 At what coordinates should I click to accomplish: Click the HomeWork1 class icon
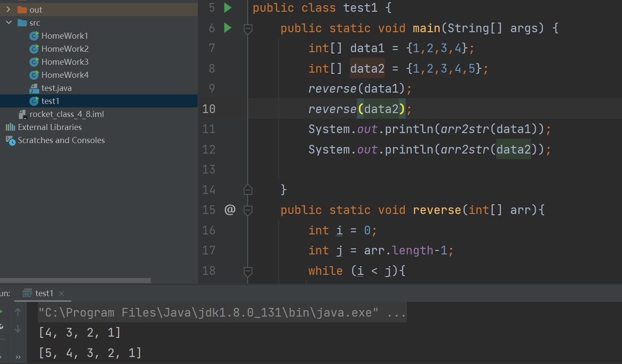tap(34, 36)
